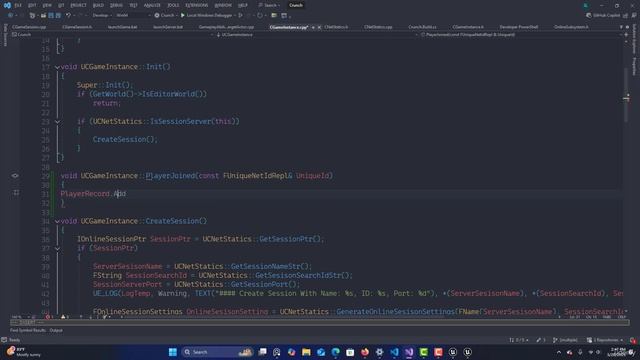This screenshot has height=360, width=640.
Task: Click the quick action icon on line 31
Action: [16, 193]
